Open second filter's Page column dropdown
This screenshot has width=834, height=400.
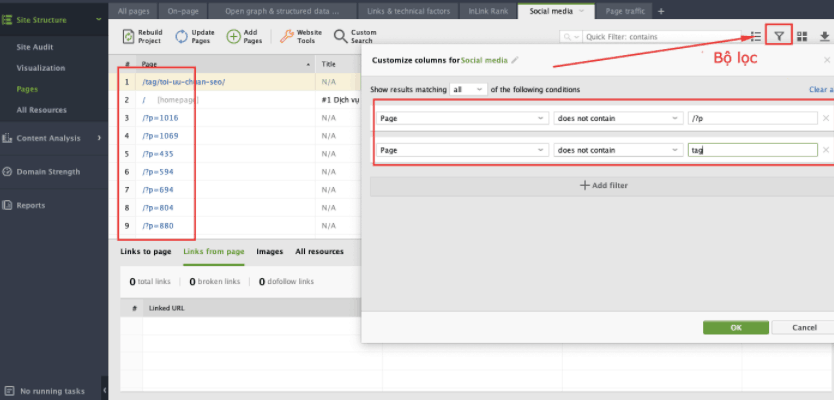[x=462, y=150]
